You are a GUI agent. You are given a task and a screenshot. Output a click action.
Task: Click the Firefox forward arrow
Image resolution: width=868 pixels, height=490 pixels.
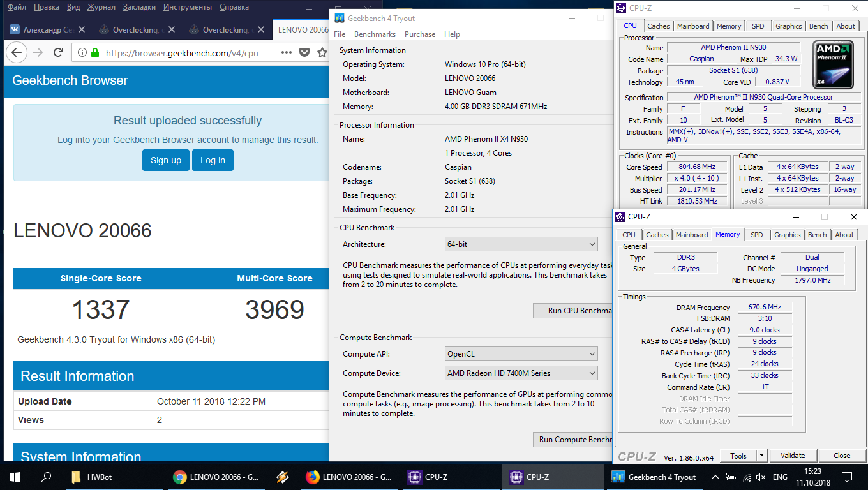(38, 53)
